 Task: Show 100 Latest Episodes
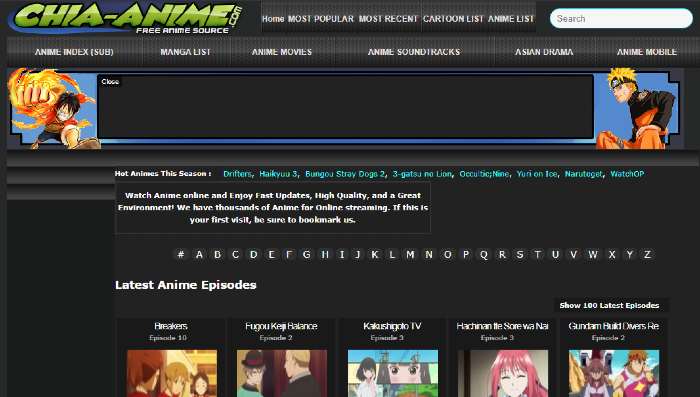609,305
